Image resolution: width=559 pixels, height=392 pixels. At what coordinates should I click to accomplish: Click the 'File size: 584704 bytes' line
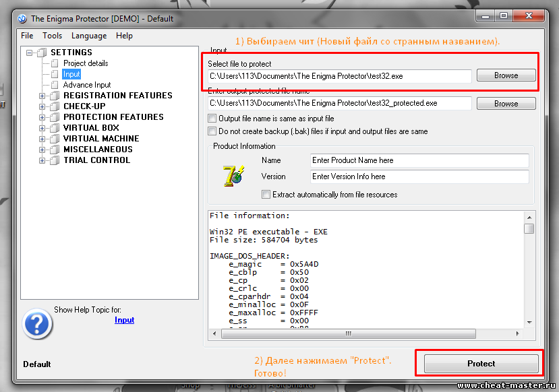[x=264, y=240]
